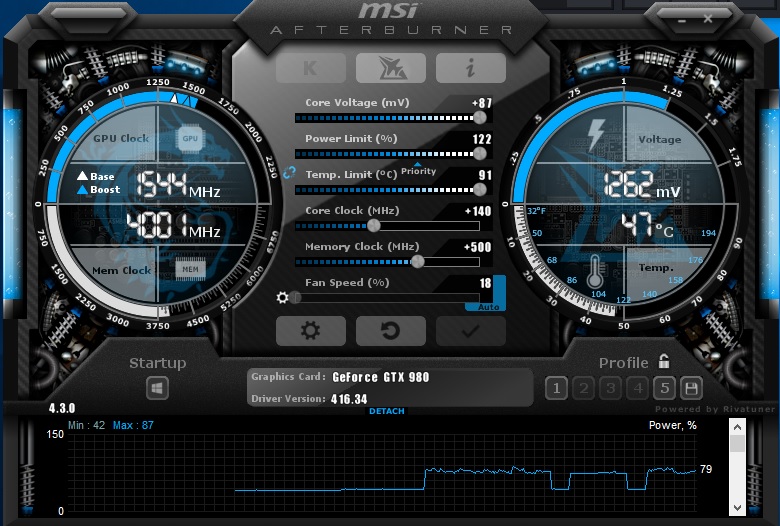Click the version 4.3.0 text
780x526 pixels.
click(x=62, y=409)
